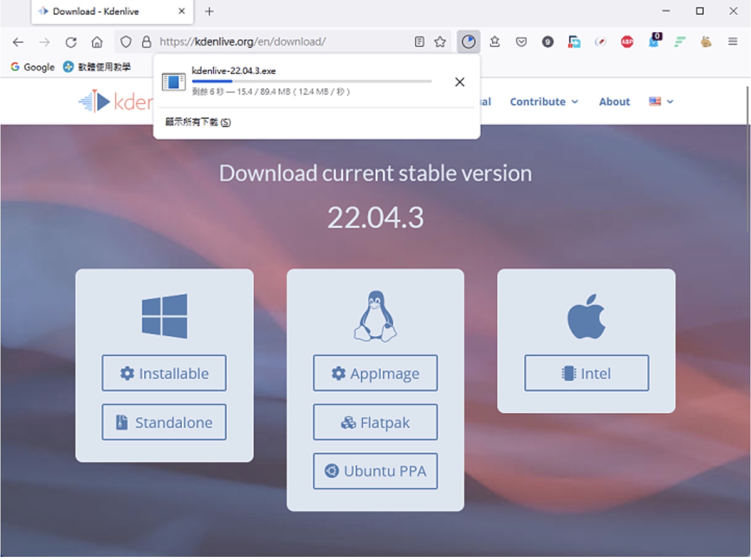
Task: Click the small red-striped extension icon in toolbar
Action: tap(600, 42)
